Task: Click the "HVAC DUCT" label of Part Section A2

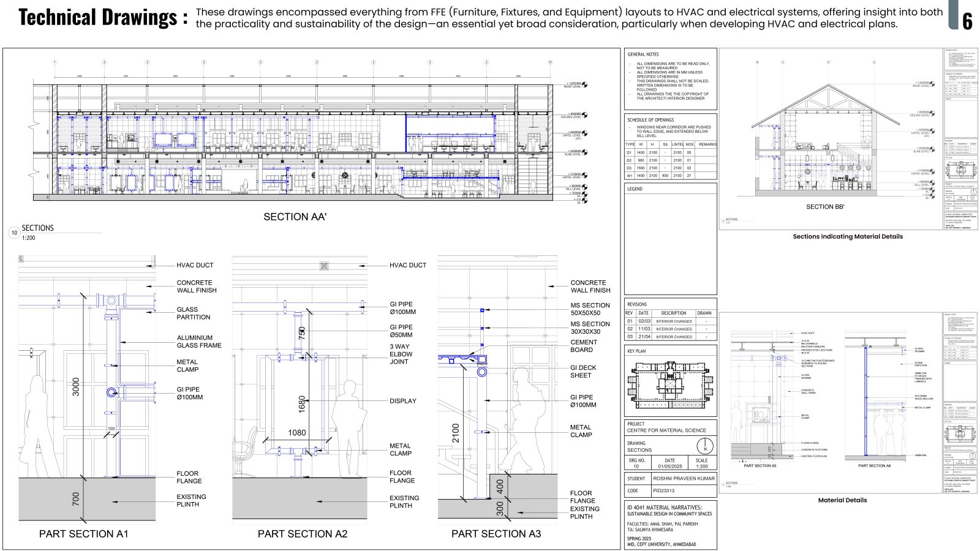Action: [408, 265]
